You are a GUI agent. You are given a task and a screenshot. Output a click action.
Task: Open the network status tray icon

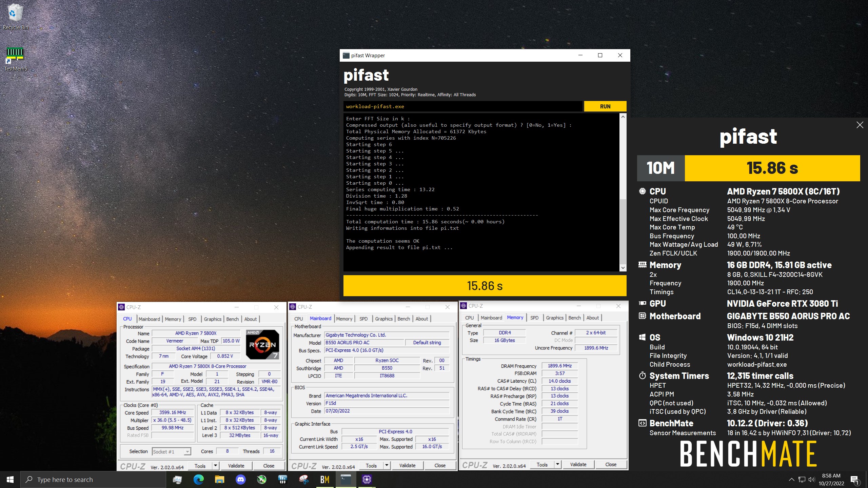(x=802, y=480)
